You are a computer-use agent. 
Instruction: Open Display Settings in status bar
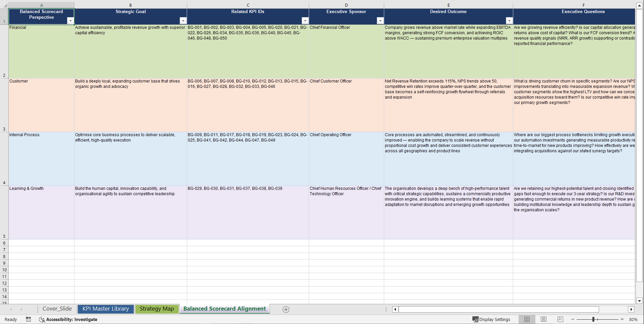(491, 319)
